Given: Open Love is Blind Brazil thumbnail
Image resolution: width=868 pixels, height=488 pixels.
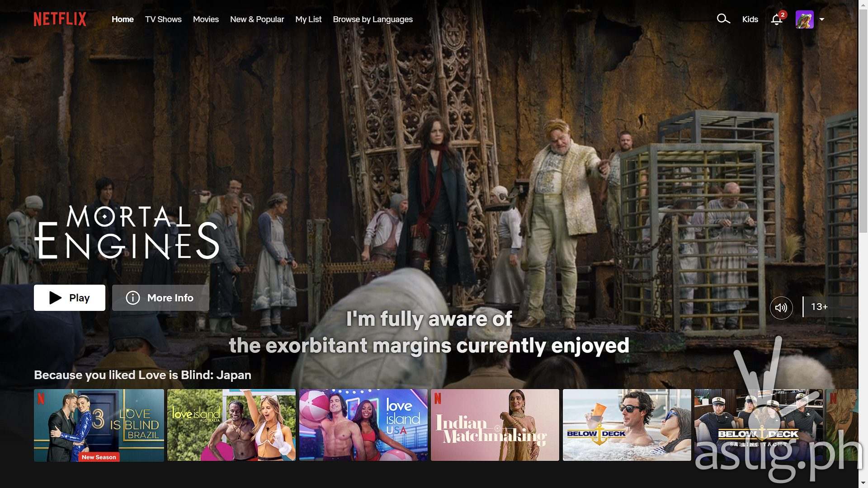Looking at the screenshot, I should pyautogui.click(x=99, y=425).
